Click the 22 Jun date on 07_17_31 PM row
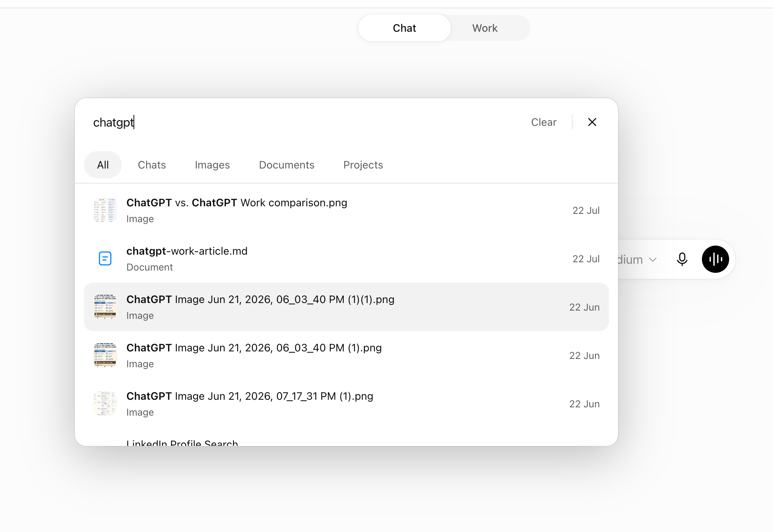 [585, 404]
